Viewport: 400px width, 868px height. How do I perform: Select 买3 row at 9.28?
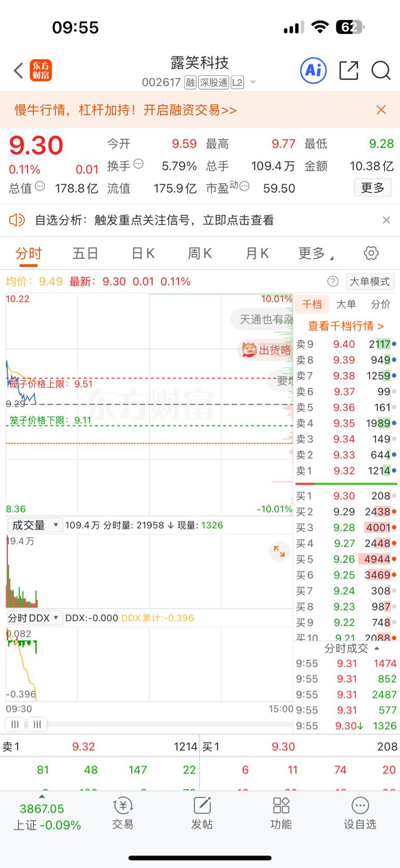click(346, 528)
